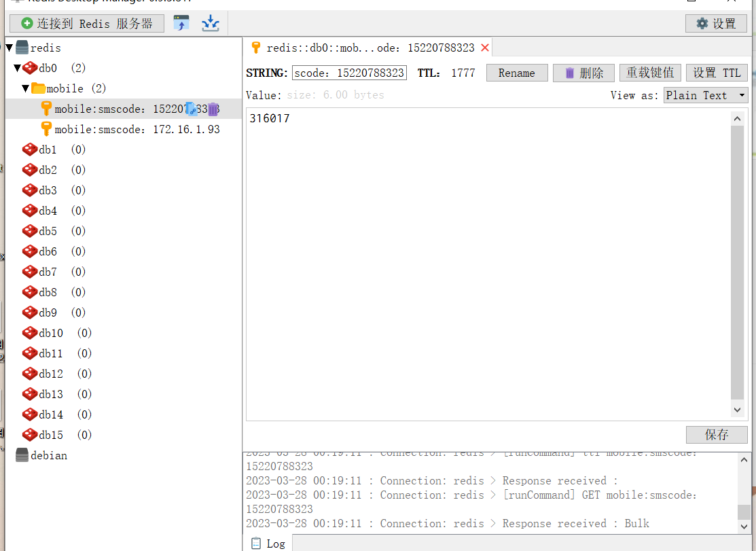Click the 设置 TTL button

click(717, 73)
